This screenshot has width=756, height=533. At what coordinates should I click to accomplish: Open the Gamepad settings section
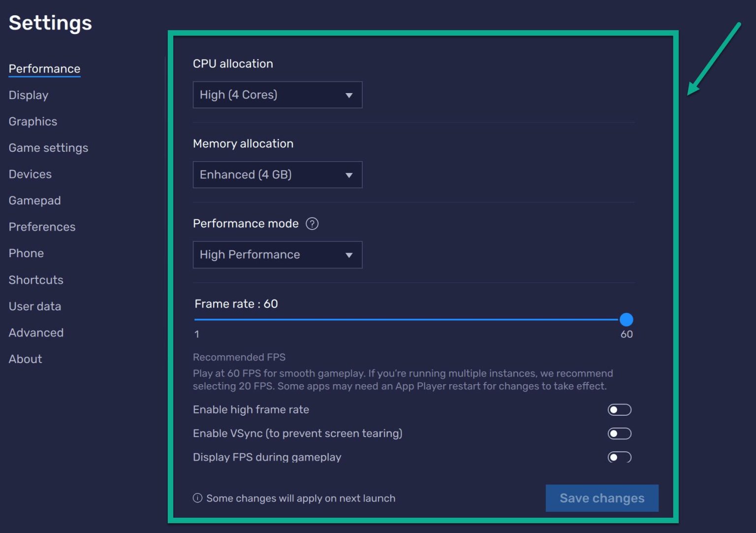click(x=34, y=200)
